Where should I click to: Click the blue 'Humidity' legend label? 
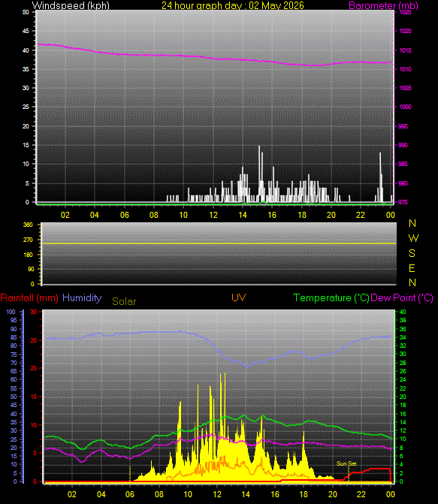(82, 297)
